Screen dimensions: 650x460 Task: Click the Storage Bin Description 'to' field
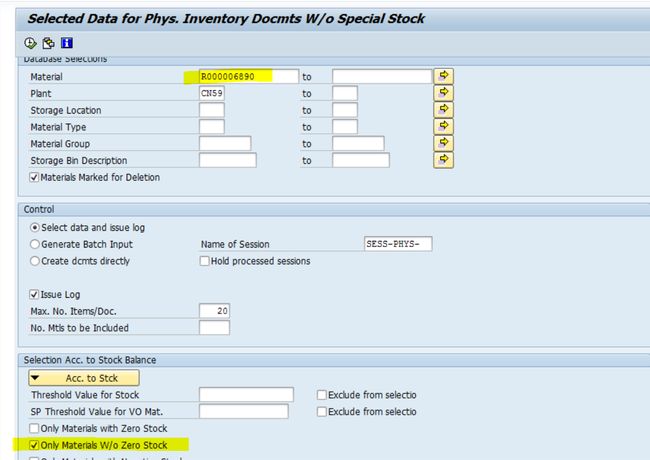pos(361,160)
